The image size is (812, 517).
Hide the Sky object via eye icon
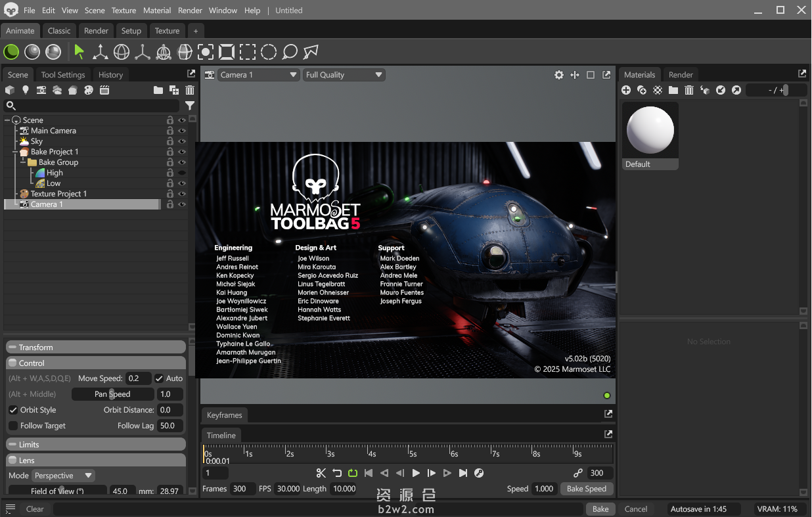[x=182, y=141]
